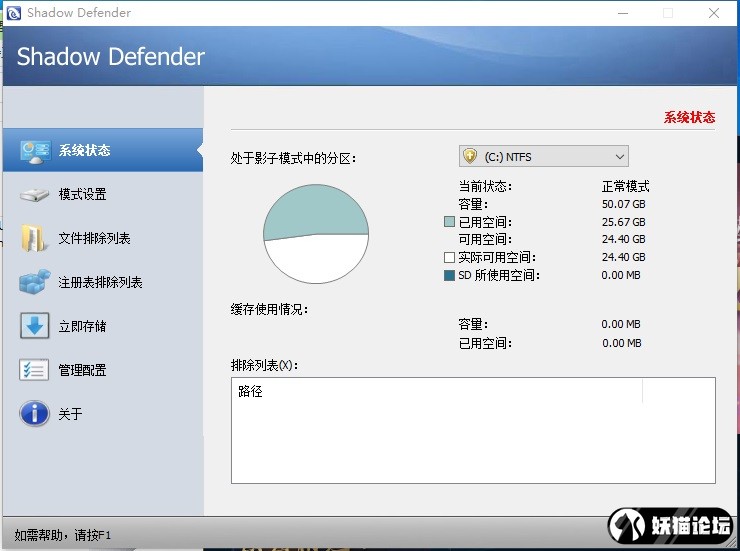Expand the (C:) NTFS partition dropdown arrow
740x551 pixels.
coord(620,157)
